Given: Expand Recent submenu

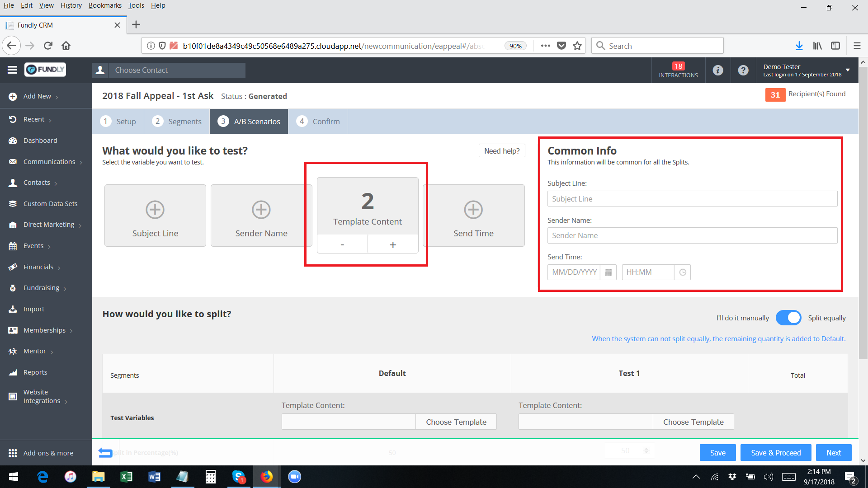Looking at the screenshot, I should point(50,120).
